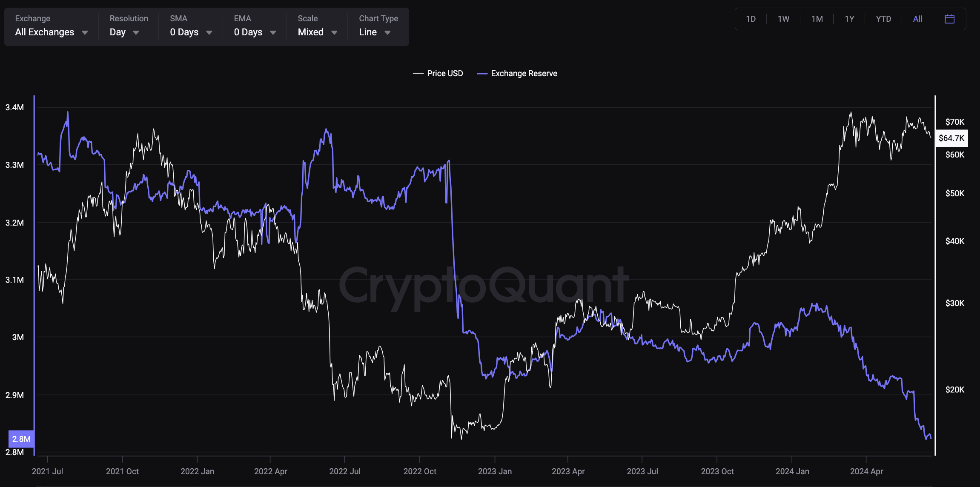The width and height of the screenshot is (980, 487).
Task: Click the Scale Mixed arrow icon
Action: click(334, 33)
